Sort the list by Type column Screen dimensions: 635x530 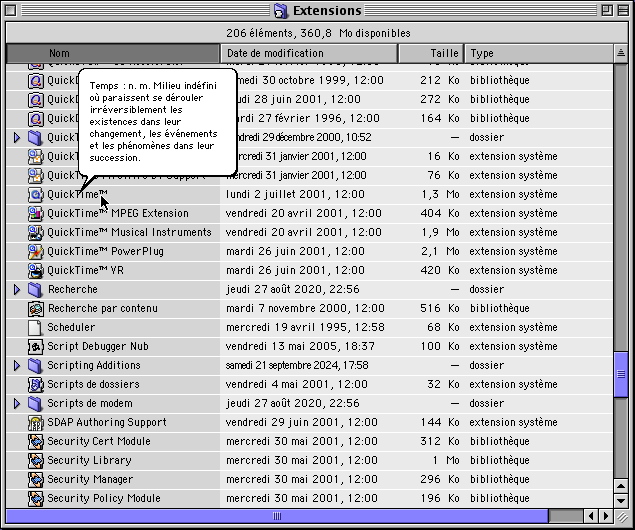click(x=539, y=53)
